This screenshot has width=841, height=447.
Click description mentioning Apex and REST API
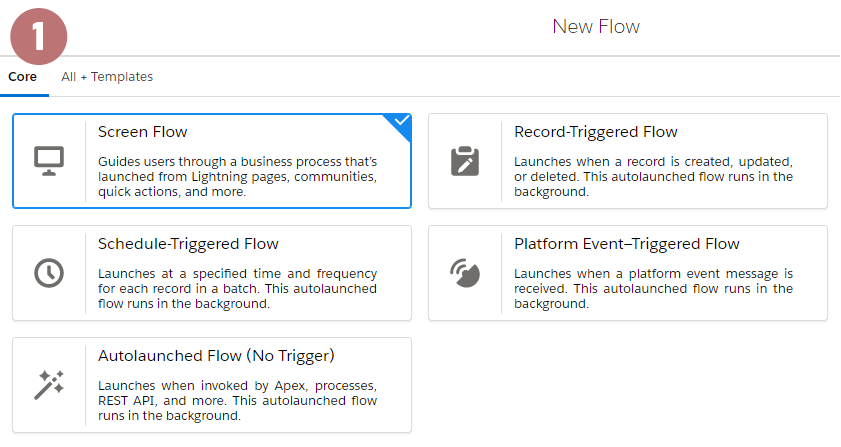(x=238, y=400)
